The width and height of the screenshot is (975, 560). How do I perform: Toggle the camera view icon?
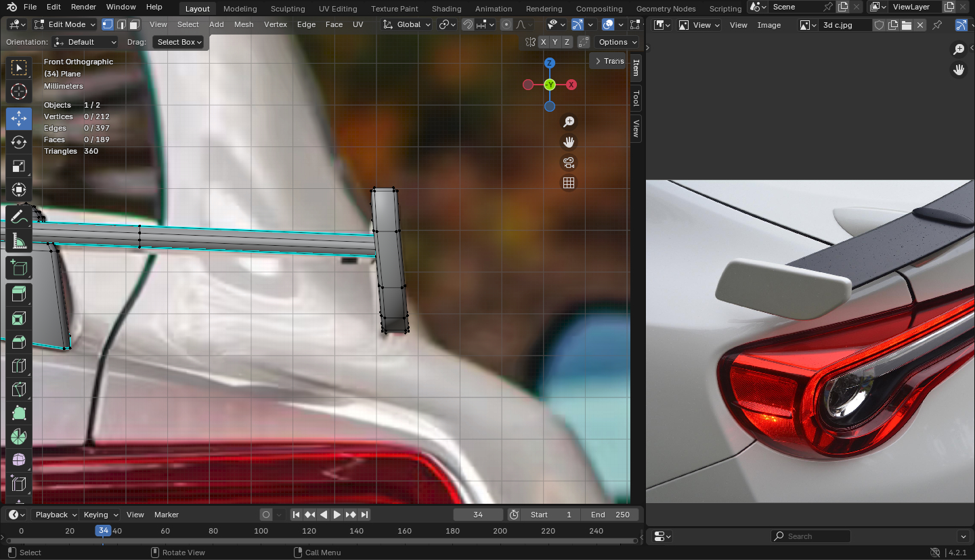click(x=569, y=163)
